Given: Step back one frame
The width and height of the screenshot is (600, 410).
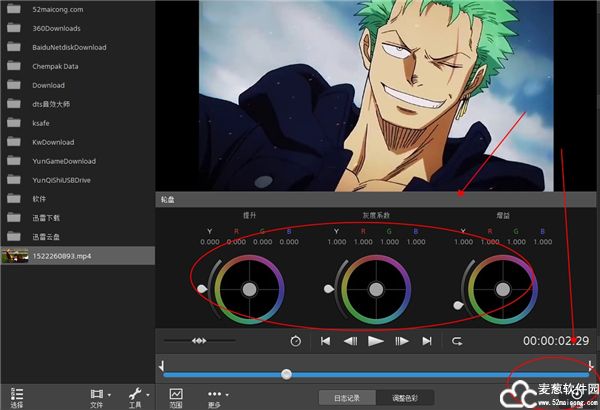Looking at the screenshot, I should point(350,341).
